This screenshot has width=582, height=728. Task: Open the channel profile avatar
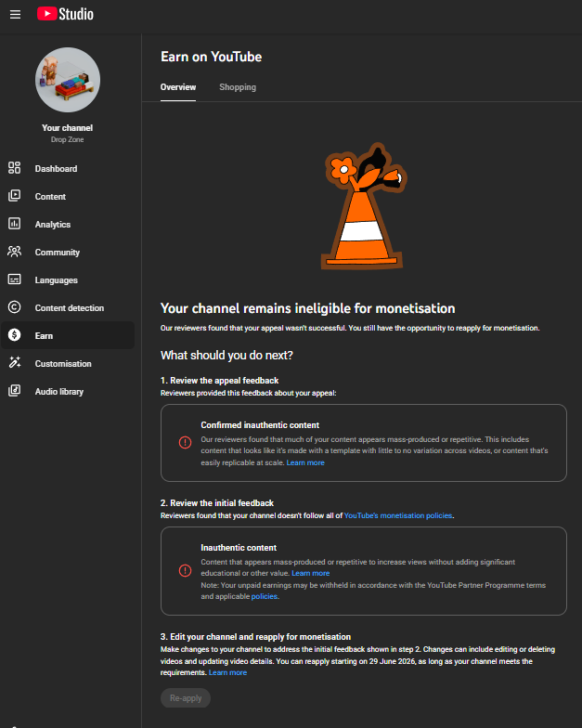[x=68, y=80]
